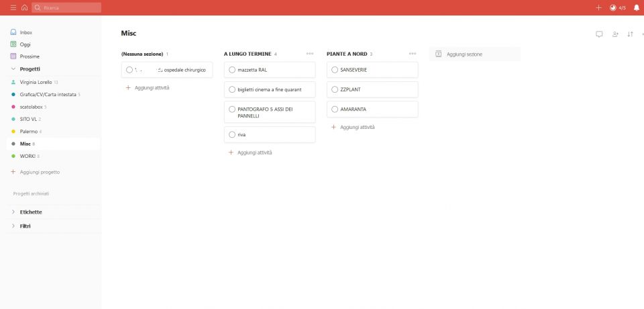Viewport: 644px width, 309px height.
Task: Check off the AMARANTA task
Action: [335, 109]
